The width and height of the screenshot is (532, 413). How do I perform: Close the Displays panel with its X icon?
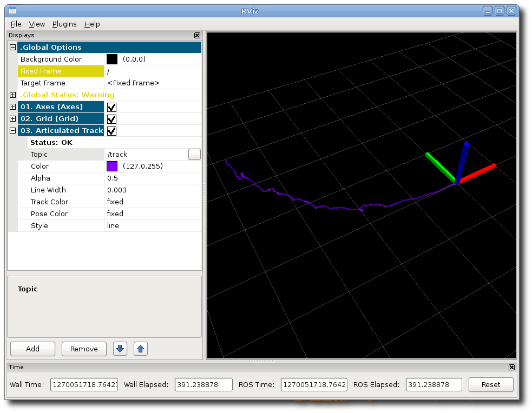pos(197,35)
